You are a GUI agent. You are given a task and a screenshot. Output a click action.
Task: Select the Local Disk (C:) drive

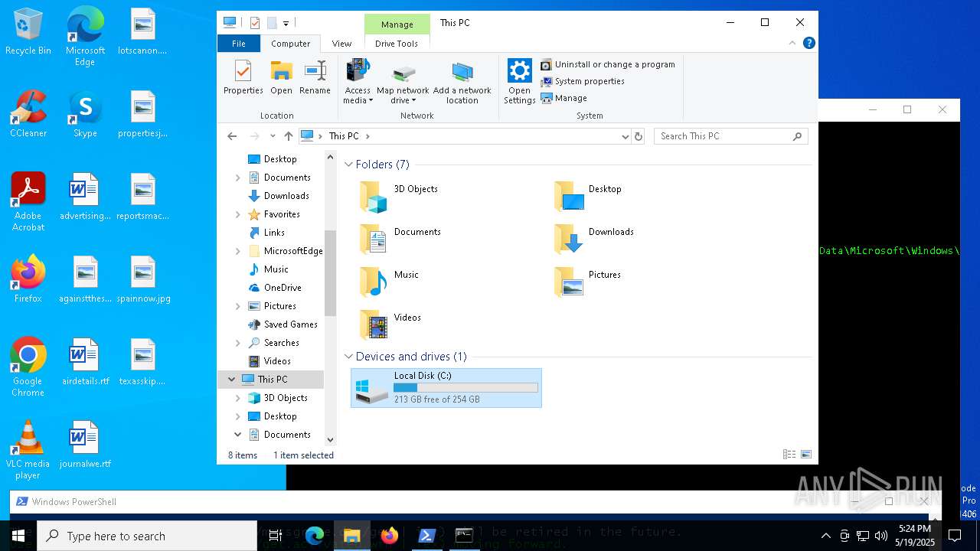[x=446, y=387]
